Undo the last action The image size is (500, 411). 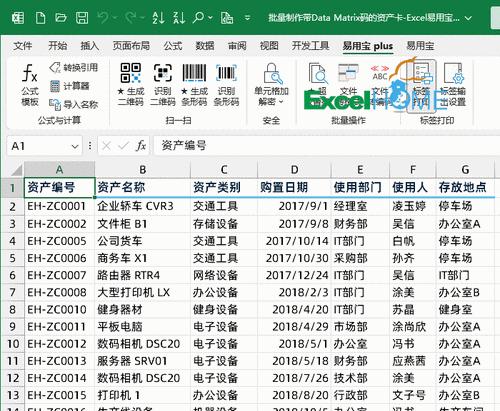103,17
